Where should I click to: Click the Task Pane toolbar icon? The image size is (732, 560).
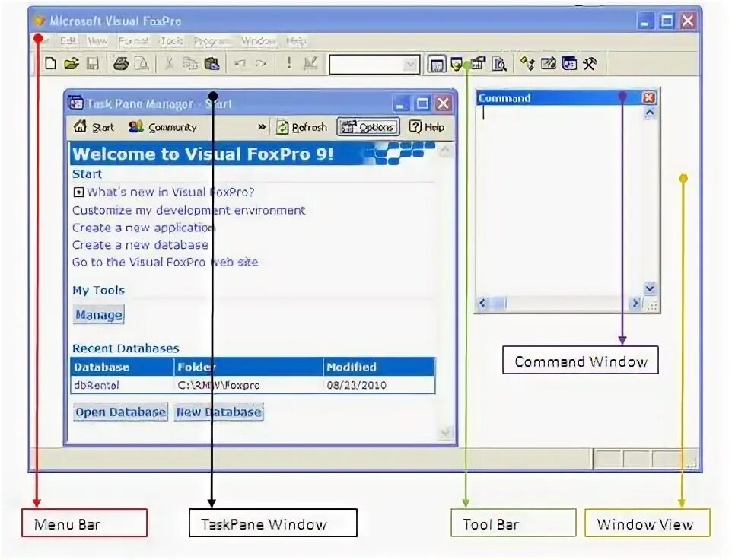[x=569, y=63]
